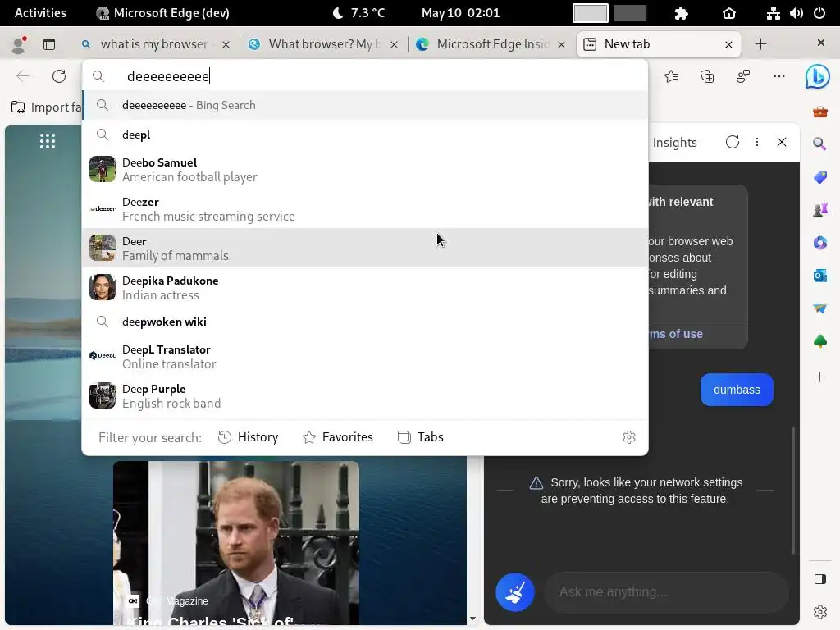Close the Microsoft Edge Insider tab

click(561, 44)
